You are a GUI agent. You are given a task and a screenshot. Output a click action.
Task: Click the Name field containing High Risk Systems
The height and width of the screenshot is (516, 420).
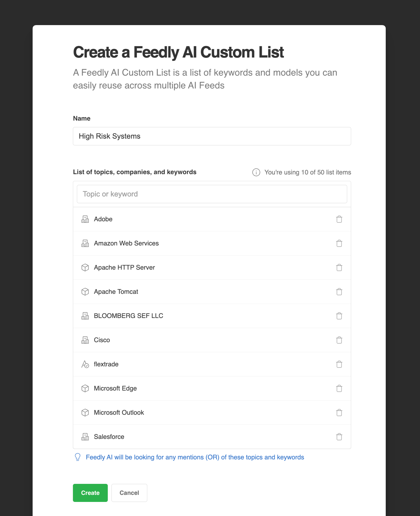tap(212, 136)
